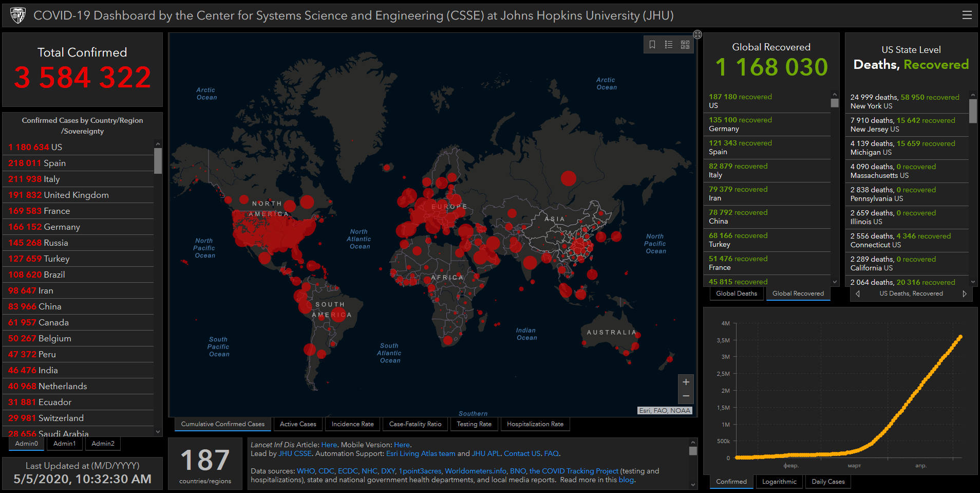Open the map legend list icon
Viewport: 980px width, 493px height.
click(669, 45)
